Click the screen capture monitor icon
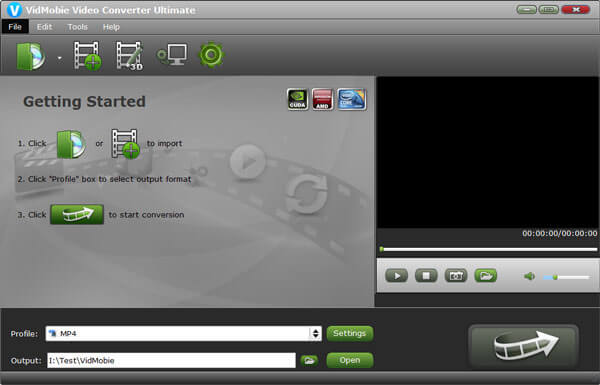Image resolution: width=600 pixels, height=385 pixels. click(172, 55)
